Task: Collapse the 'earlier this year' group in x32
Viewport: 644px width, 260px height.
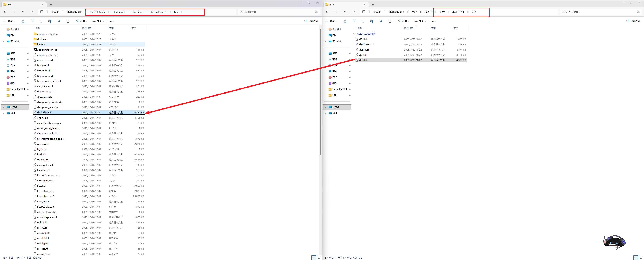Action: point(354,34)
